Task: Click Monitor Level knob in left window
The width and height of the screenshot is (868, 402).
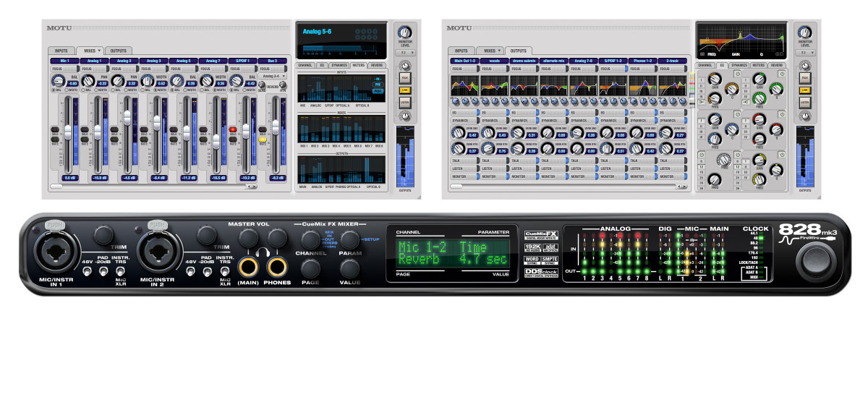Action: [x=405, y=33]
